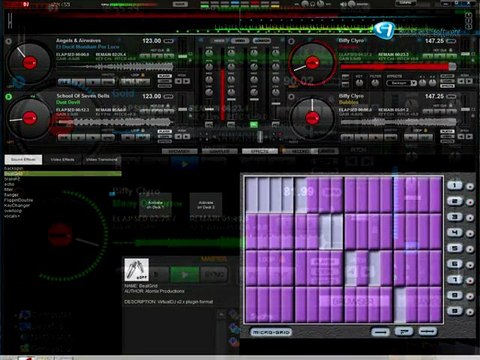Pitch bend right on Angels & Airwaves deck
Screen dimensions: 480x360
point(187,81)
